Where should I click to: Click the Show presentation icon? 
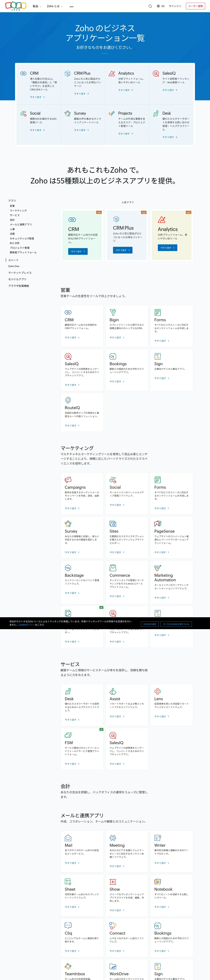click(x=113, y=882)
